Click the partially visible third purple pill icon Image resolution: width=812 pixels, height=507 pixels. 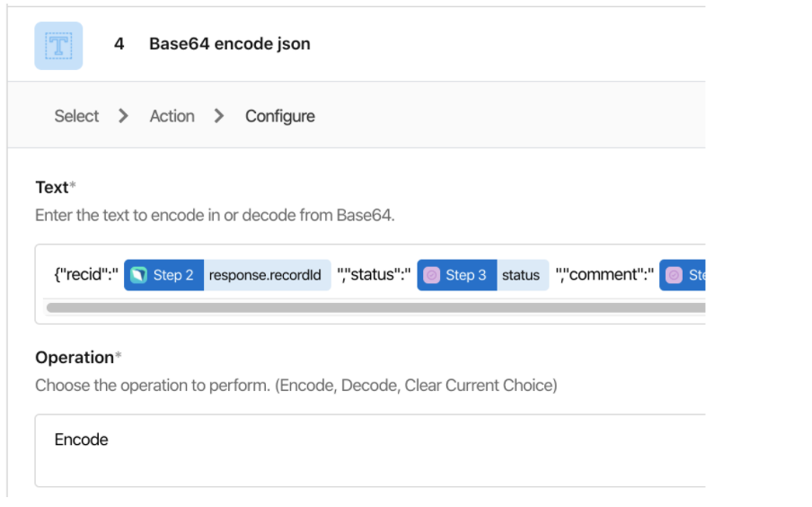(674, 275)
